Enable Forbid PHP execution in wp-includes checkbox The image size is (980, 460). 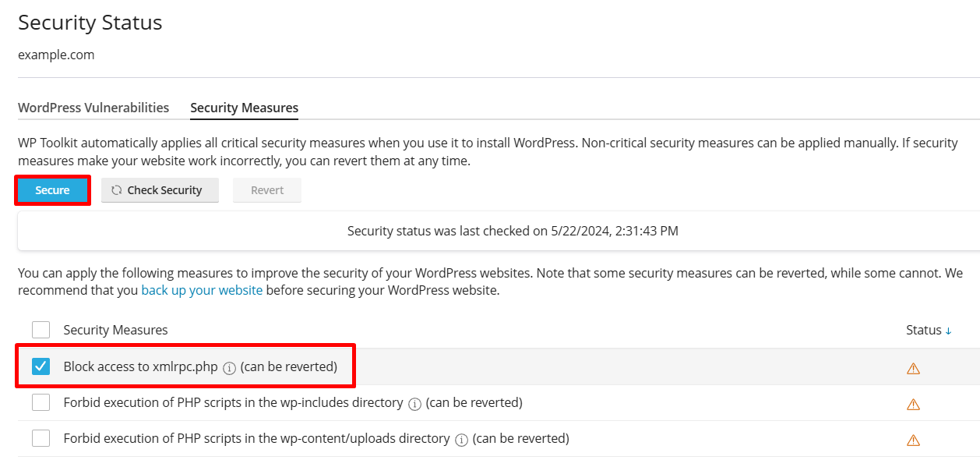pos(41,403)
